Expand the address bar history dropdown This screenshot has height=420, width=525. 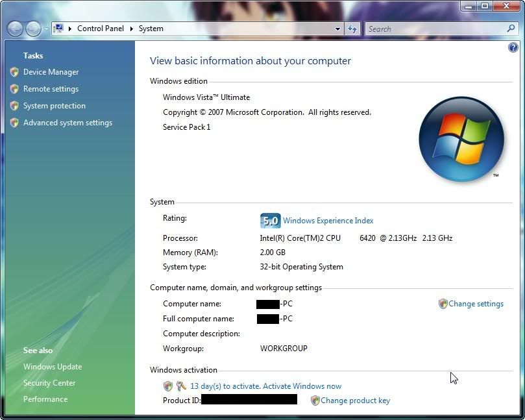tap(337, 29)
